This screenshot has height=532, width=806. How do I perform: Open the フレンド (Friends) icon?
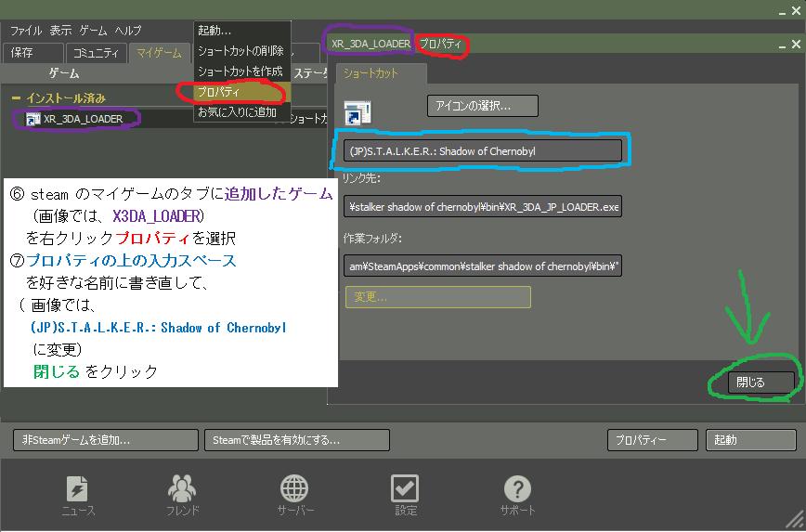point(182,488)
